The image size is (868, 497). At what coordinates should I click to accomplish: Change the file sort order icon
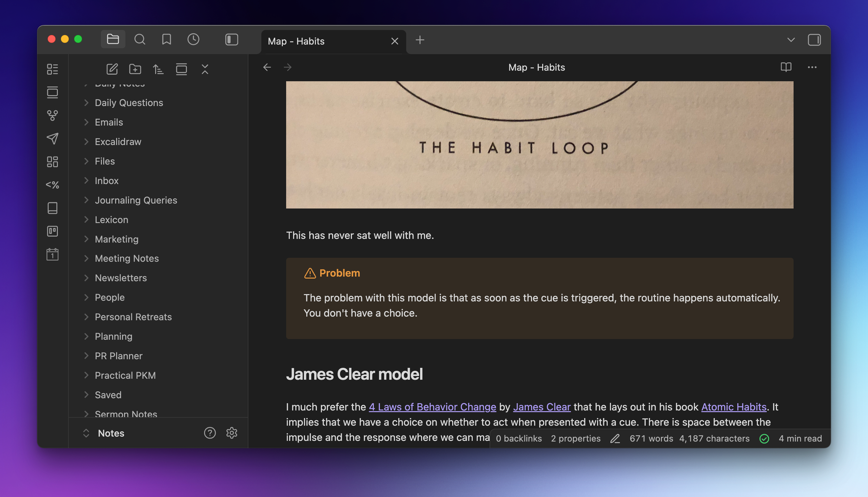pyautogui.click(x=158, y=69)
